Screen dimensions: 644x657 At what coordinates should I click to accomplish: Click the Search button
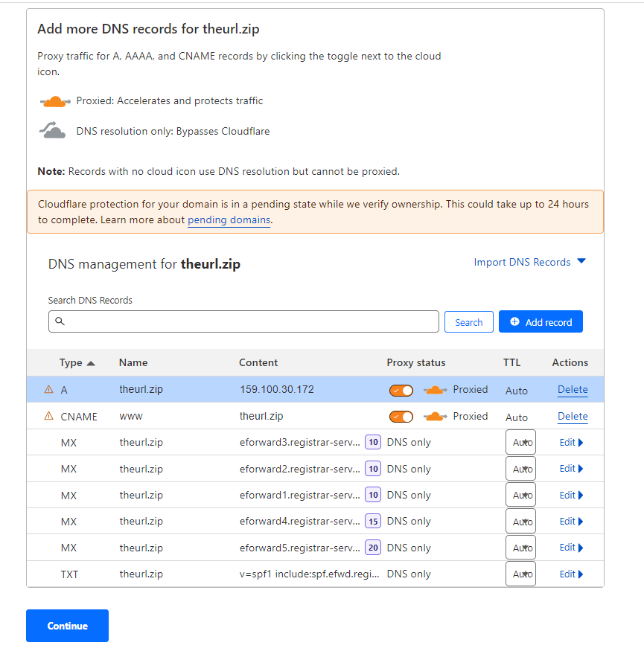point(469,321)
